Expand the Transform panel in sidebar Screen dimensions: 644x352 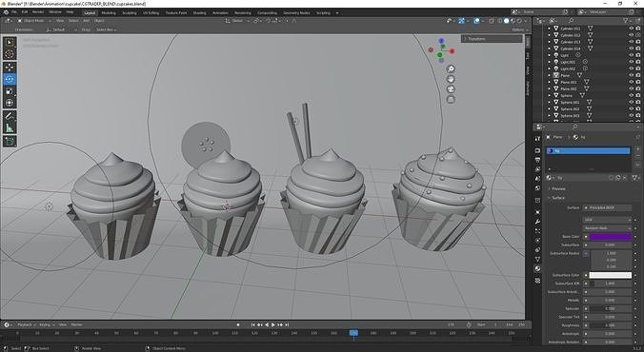[492, 39]
